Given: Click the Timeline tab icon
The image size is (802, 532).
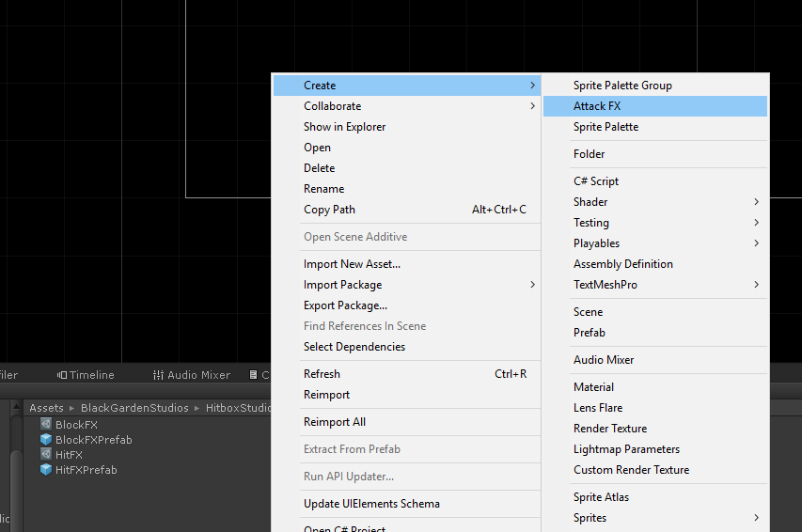Looking at the screenshot, I should tap(62, 375).
